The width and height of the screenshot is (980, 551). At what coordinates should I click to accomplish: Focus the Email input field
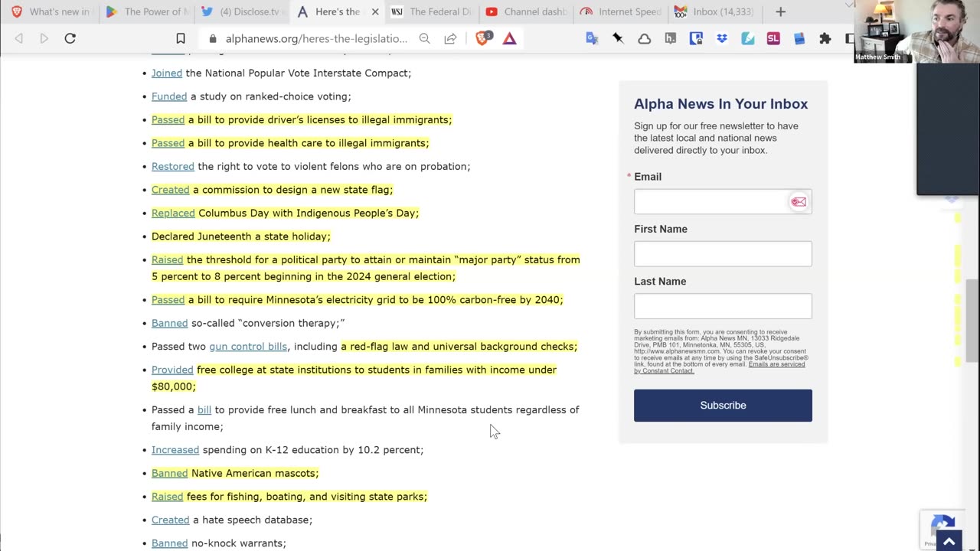[723, 202]
